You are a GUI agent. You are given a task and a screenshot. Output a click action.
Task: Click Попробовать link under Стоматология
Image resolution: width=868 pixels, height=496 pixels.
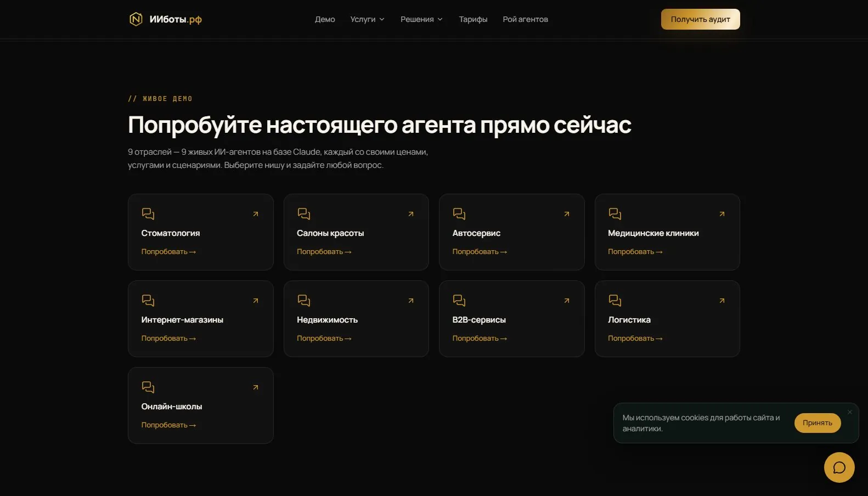point(168,252)
